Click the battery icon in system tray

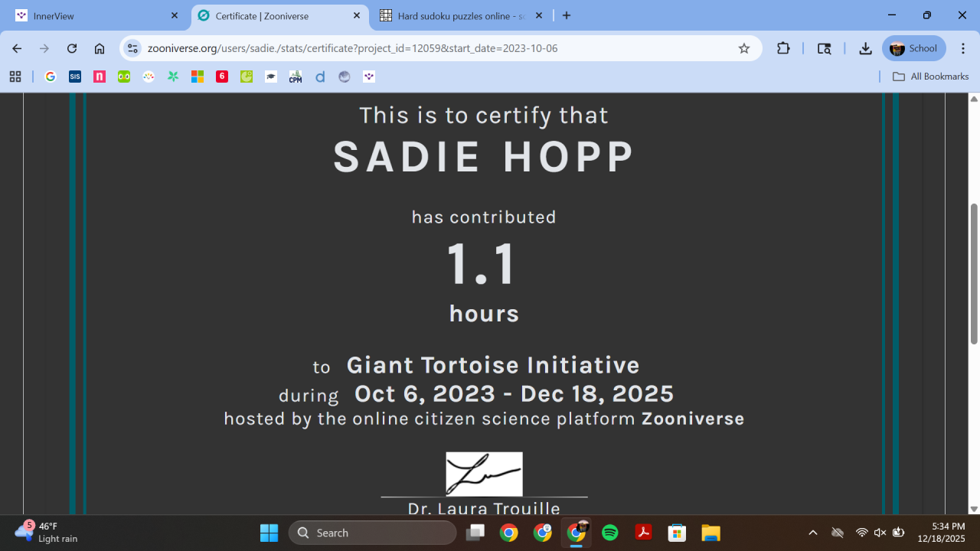[899, 533]
